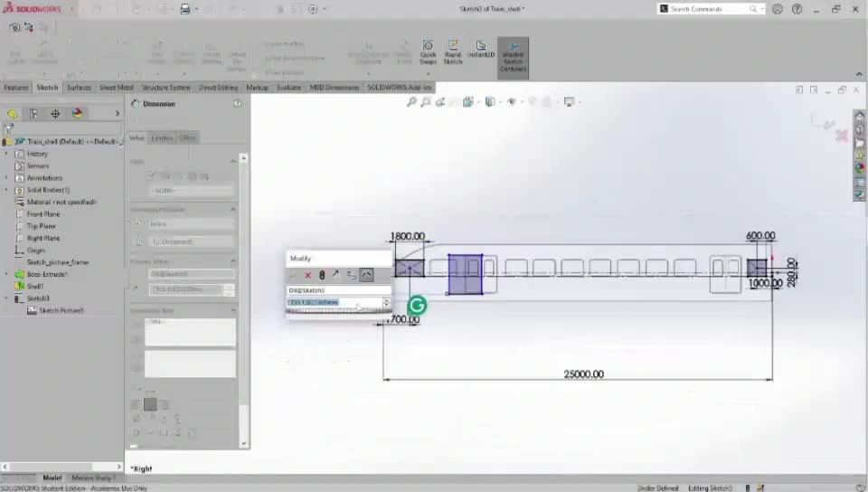Expand the Solid Bodies(1) folder
The height and width of the screenshot is (492, 868).
(x=7, y=190)
